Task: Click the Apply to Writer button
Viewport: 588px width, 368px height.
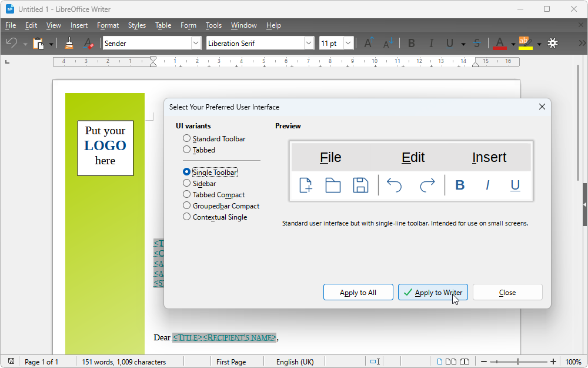Action: tap(433, 293)
